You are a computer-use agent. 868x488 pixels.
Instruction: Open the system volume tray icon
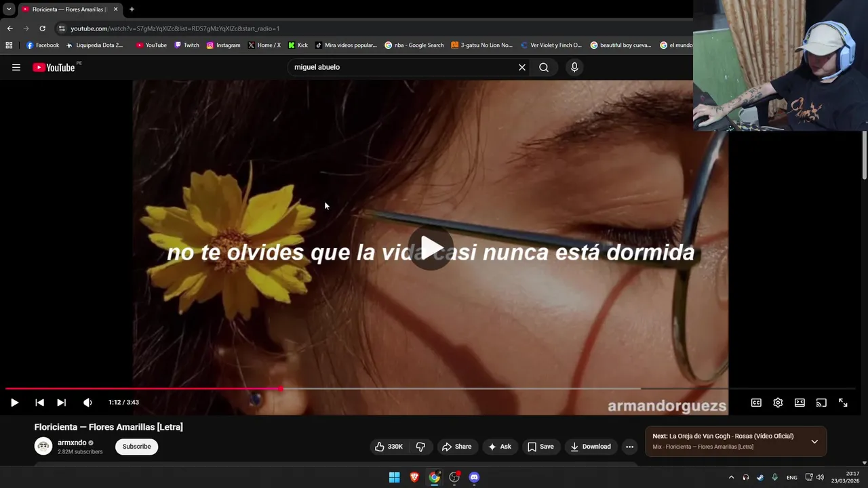pos(820,477)
